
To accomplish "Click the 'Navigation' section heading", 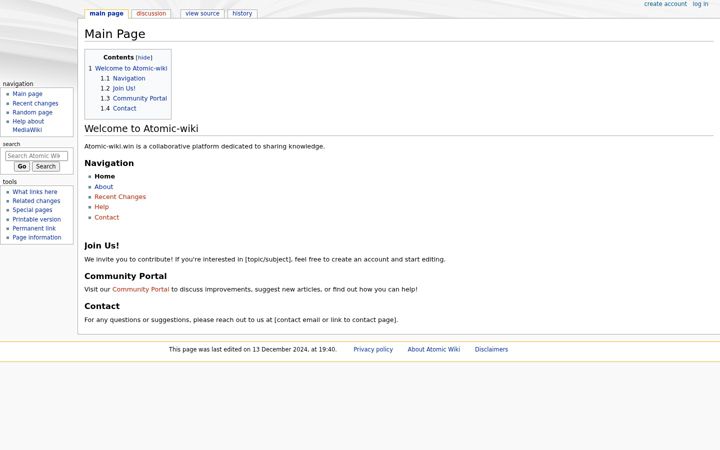I will click(109, 163).
